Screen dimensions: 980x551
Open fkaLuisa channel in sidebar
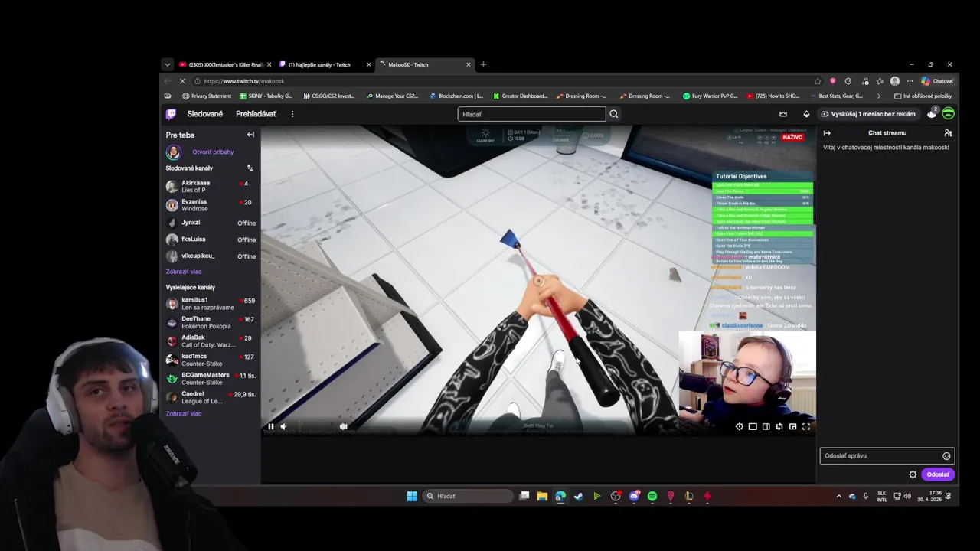(211, 240)
